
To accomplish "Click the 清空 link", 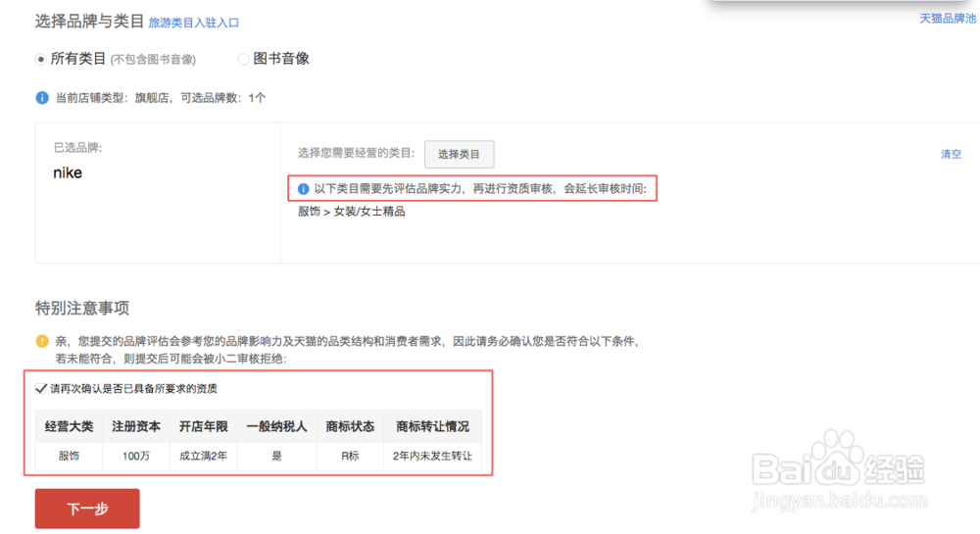I will [x=951, y=154].
